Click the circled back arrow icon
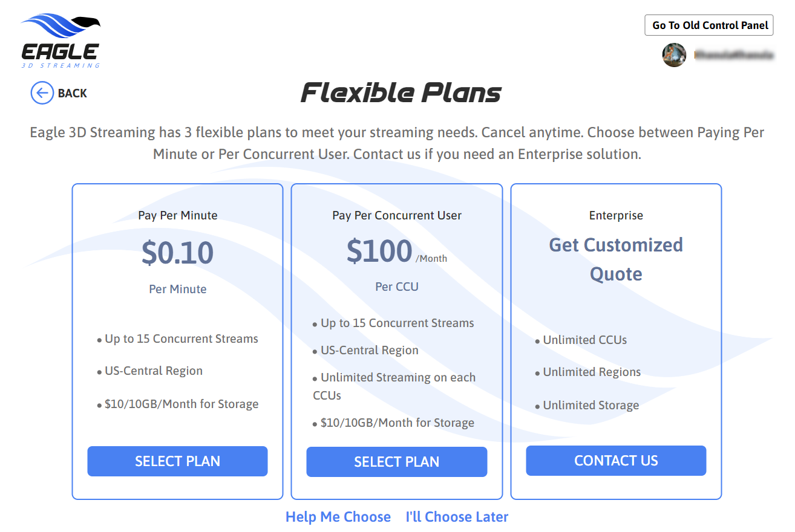795x532 pixels. coord(42,93)
